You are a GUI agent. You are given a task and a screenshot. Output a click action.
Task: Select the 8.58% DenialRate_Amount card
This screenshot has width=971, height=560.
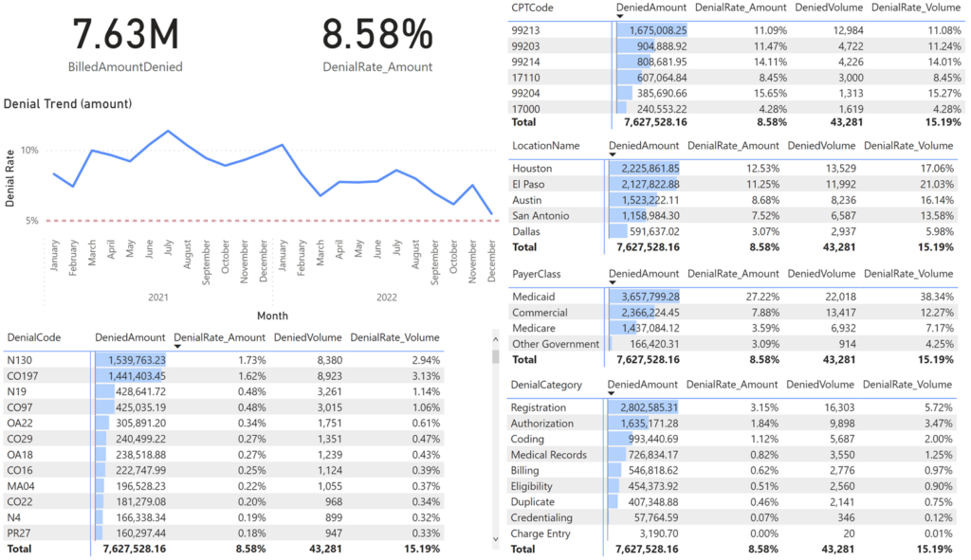(x=377, y=45)
